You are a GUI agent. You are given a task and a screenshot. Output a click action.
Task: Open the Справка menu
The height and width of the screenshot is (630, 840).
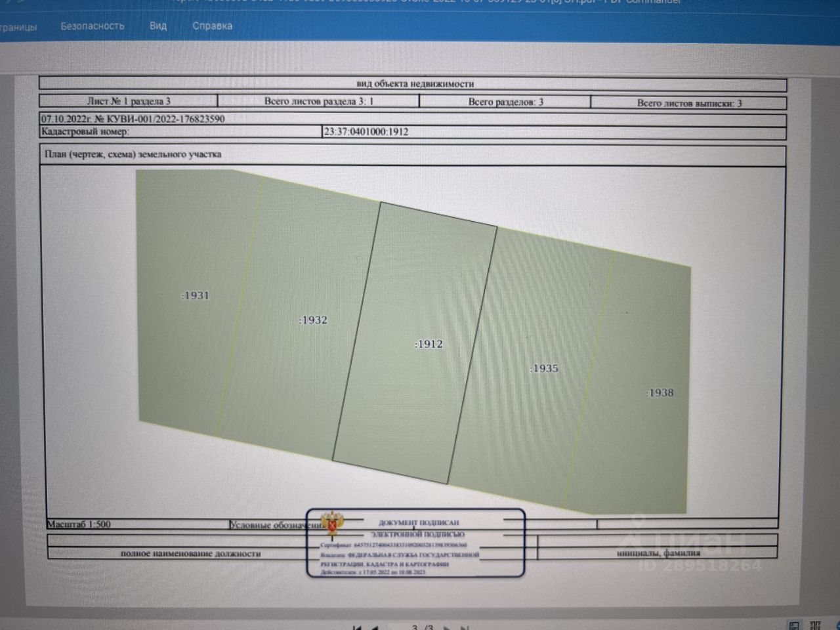click(212, 26)
